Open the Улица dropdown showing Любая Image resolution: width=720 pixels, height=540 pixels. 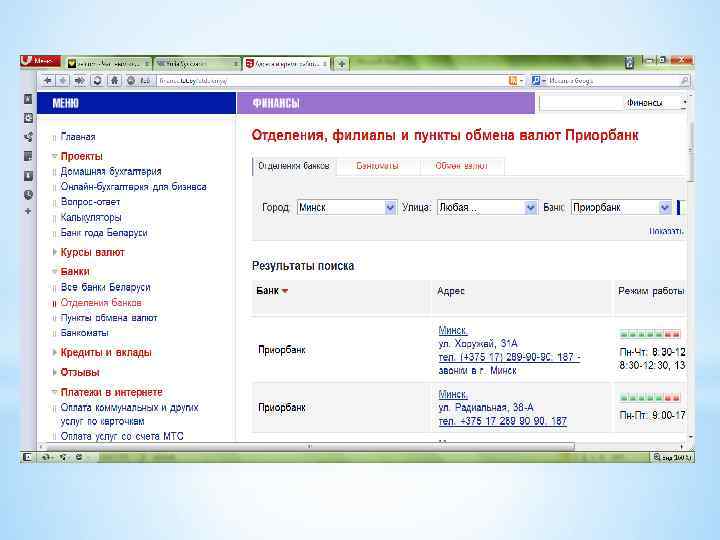pos(487,208)
